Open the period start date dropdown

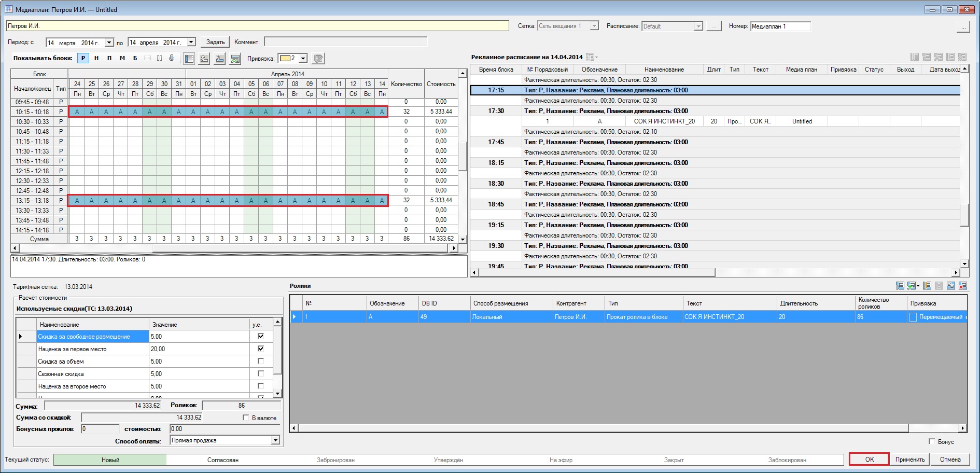(x=109, y=43)
